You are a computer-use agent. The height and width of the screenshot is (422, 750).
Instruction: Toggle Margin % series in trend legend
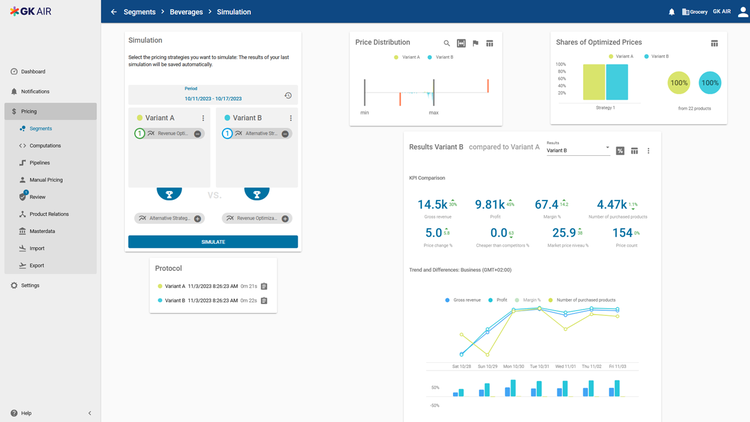528,300
